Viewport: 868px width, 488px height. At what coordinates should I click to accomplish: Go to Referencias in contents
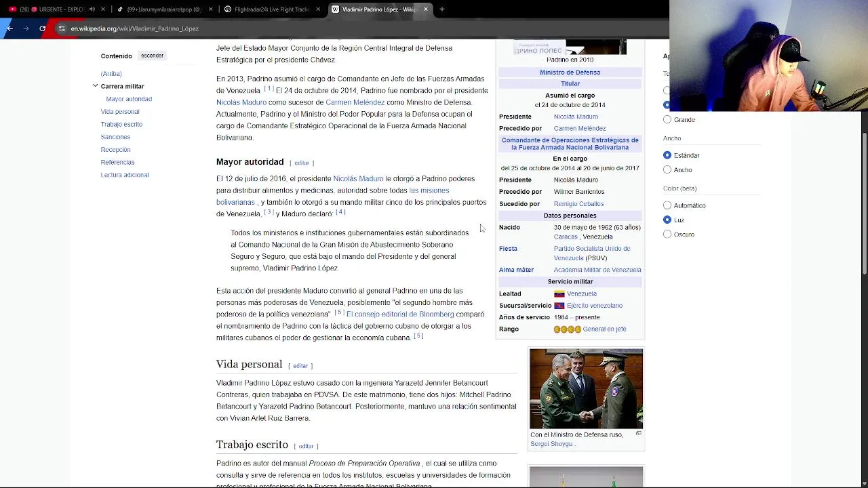(117, 162)
